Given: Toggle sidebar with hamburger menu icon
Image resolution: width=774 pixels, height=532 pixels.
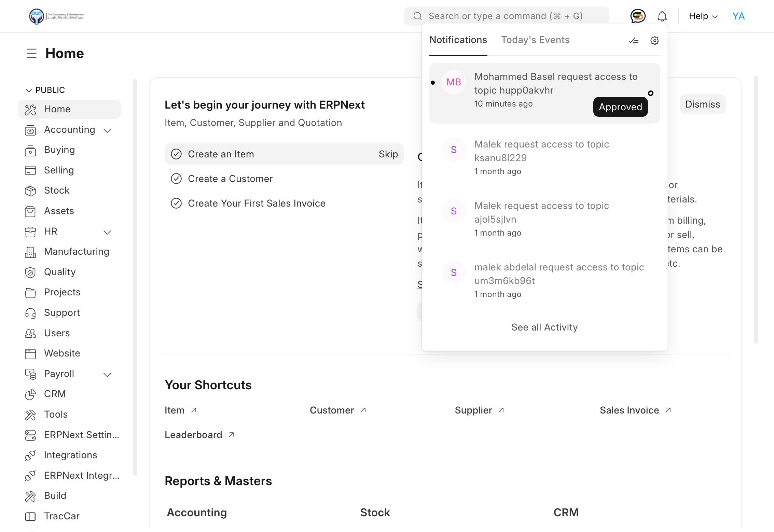Looking at the screenshot, I should (31, 53).
